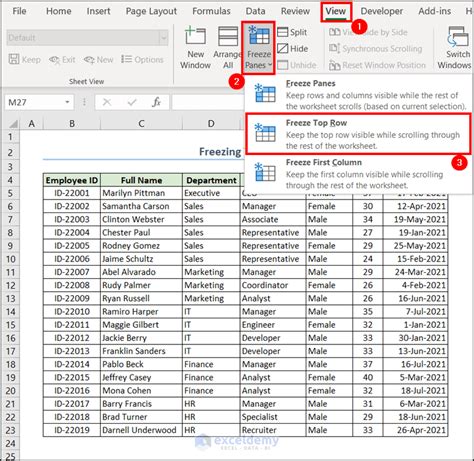Select the View tab

click(336, 12)
